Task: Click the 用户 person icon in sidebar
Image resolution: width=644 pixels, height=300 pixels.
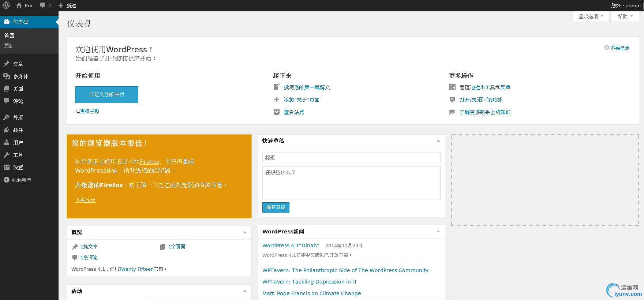Action: 7,142
